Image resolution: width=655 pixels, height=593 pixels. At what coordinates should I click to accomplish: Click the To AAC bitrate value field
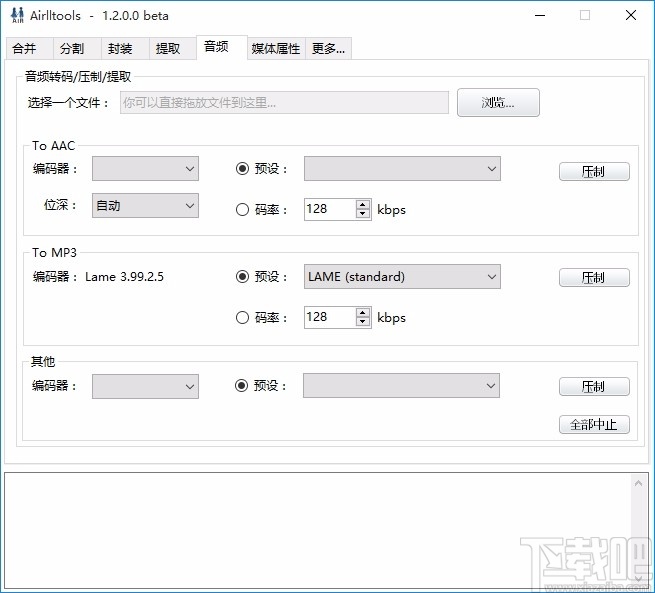pyautogui.click(x=330, y=209)
